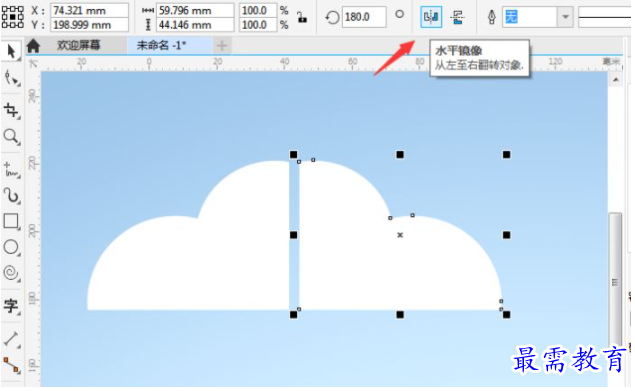Click the middle-left selection handle
The width and height of the screenshot is (635, 391).
[x=294, y=235]
